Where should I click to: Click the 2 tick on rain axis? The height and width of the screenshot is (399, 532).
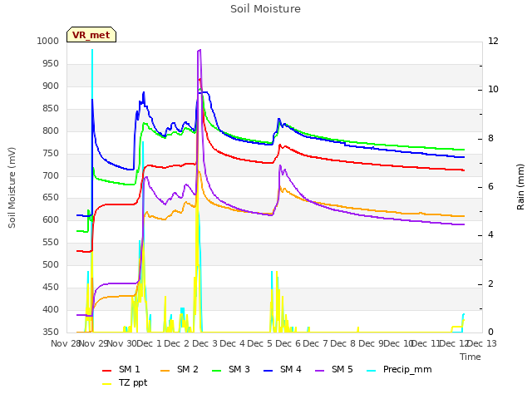(490, 283)
